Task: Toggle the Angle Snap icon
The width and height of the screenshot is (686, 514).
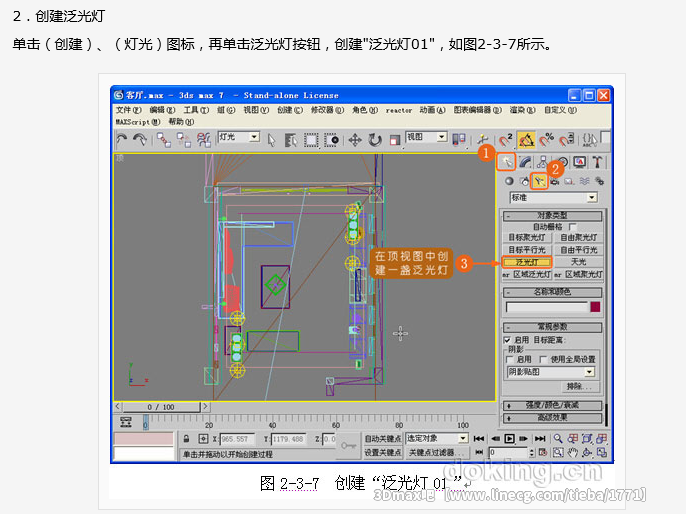Action: pos(526,140)
